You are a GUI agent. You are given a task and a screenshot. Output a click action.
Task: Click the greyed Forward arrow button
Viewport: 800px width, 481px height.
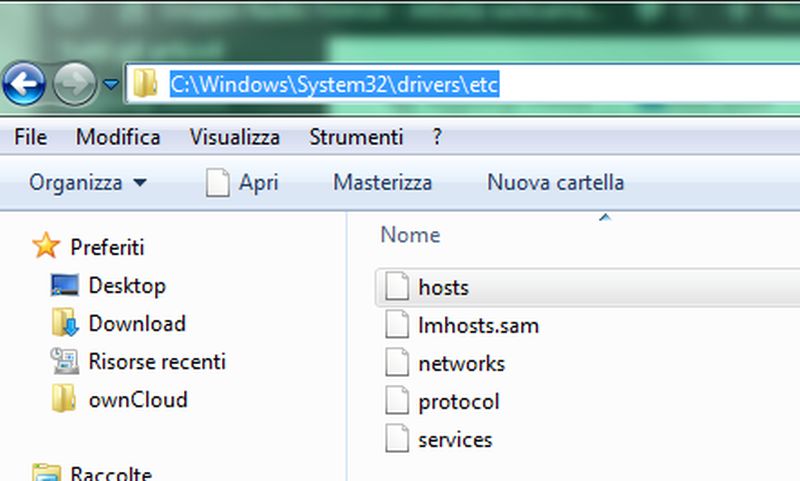(x=74, y=84)
